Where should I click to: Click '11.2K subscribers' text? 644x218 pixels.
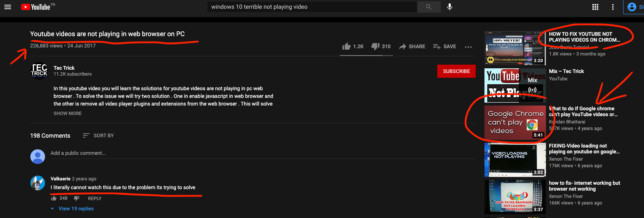click(72, 74)
